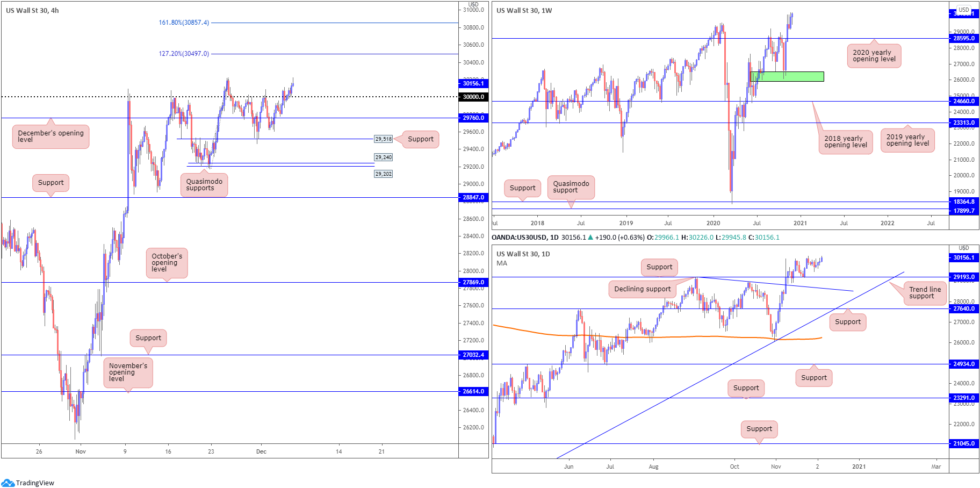Viewport: 980px width, 488px height.
Task: Click the MA indicator label on daily chart
Action: point(502,263)
